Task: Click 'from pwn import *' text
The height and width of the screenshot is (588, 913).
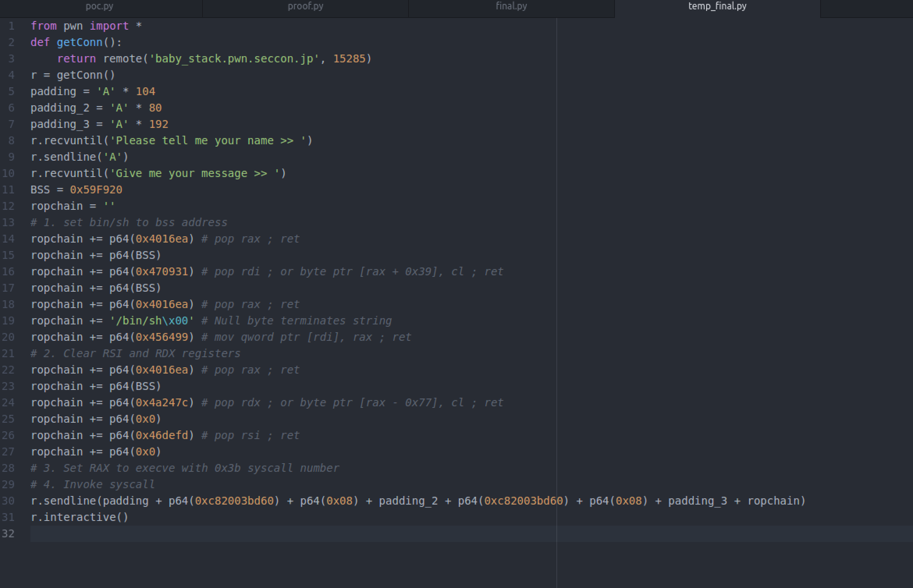Action: tap(86, 26)
